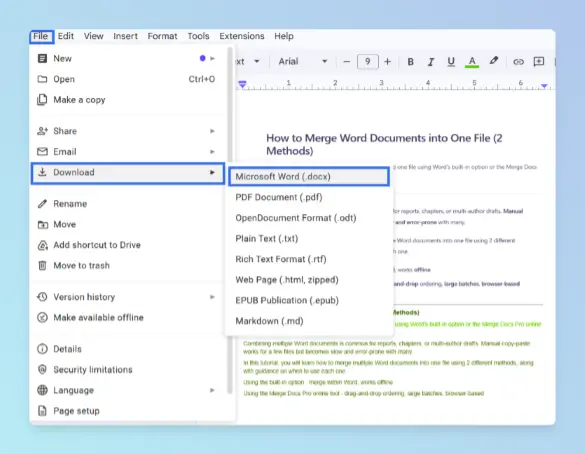585x454 pixels.
Task: Decrease font size with minus button
Action: 347,62
